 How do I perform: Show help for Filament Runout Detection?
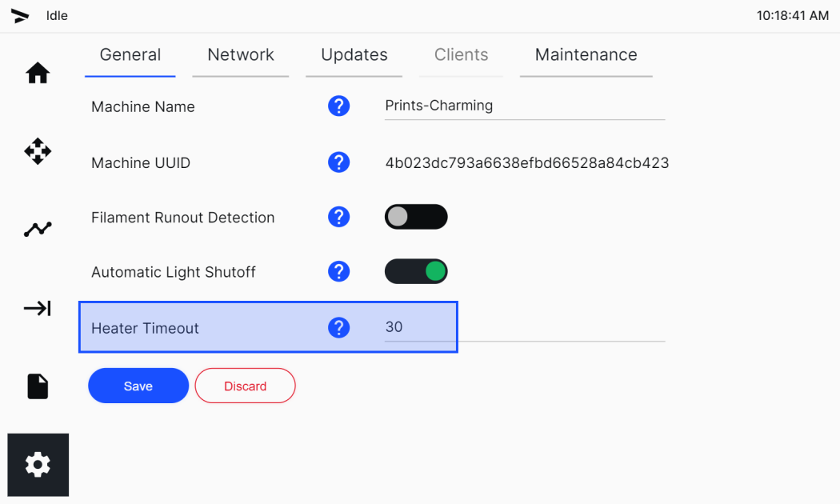[338, 217]
